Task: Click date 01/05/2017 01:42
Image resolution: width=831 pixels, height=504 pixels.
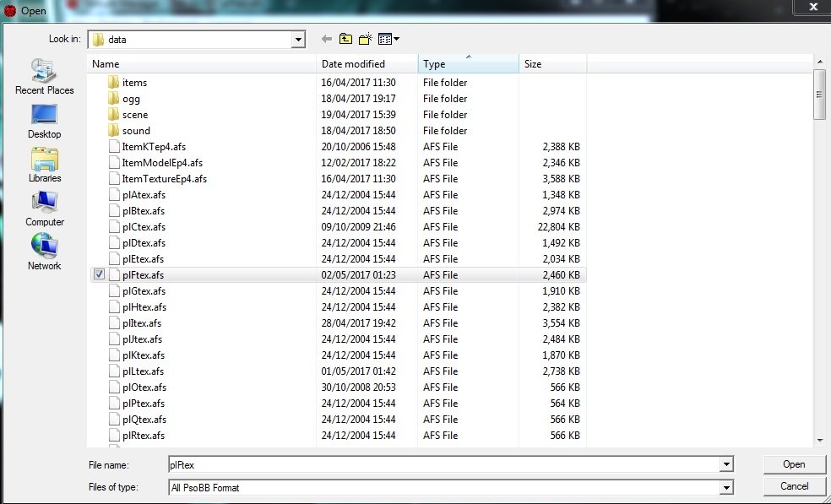Action: coord(358,371)
